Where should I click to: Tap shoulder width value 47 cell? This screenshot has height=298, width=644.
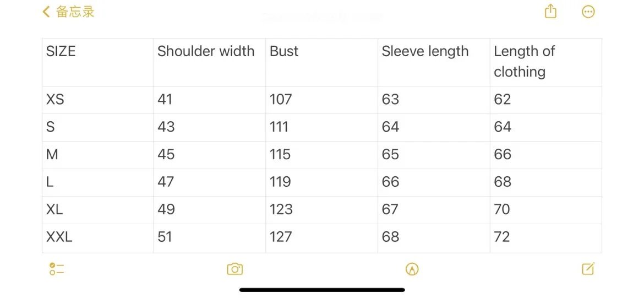[209, 182]
